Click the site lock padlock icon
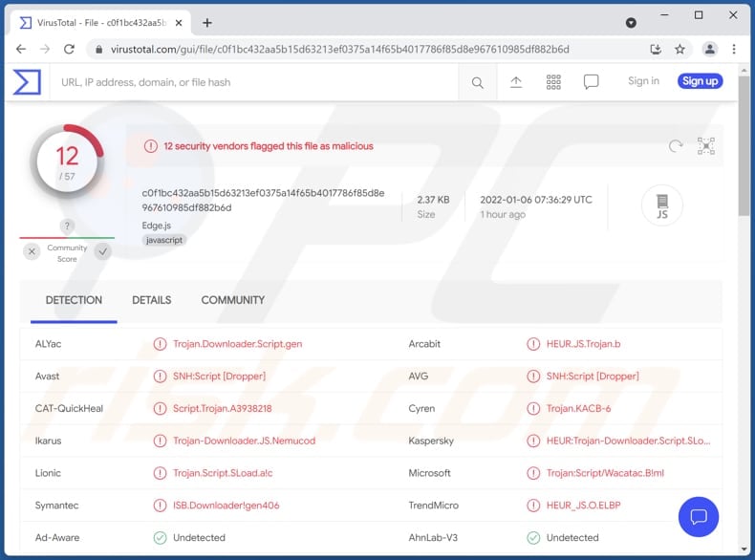 click(x=98, y=49)
